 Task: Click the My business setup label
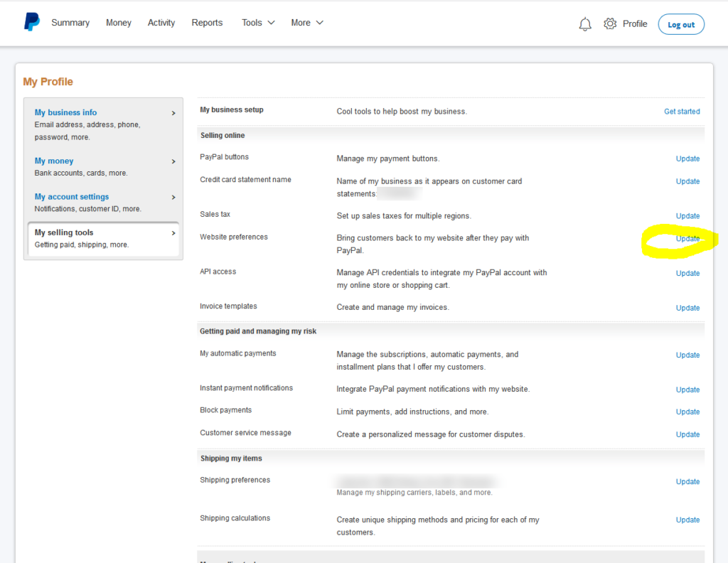(232, 109)
